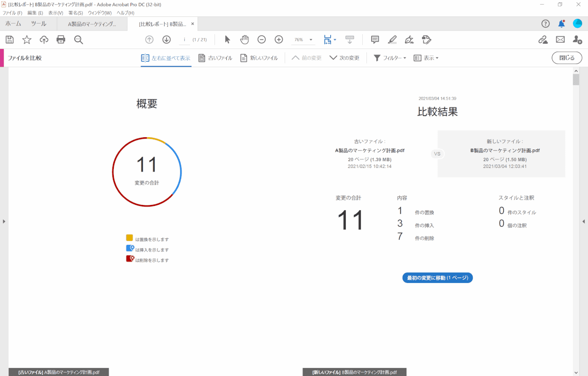Go to next page arrow icon
The image size is (588, 376).
166,39
